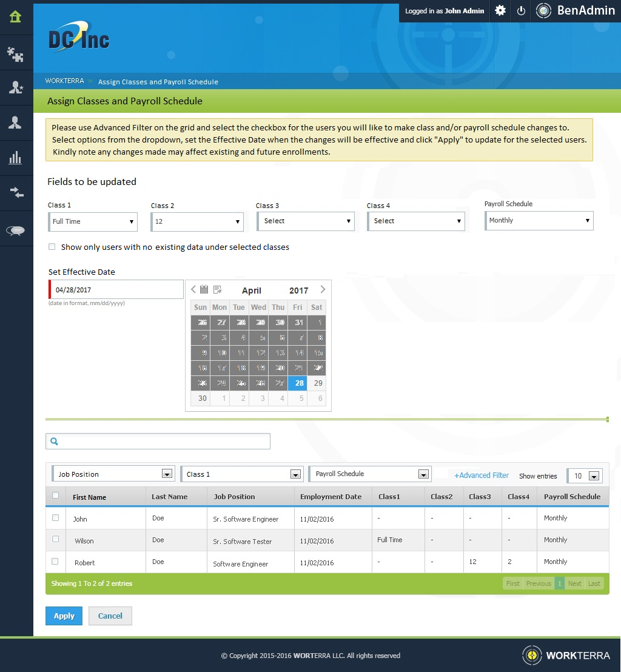Click the power logout icon
Image resolution: width=621 pixels, height=672 pixels.
pos(521,11)
